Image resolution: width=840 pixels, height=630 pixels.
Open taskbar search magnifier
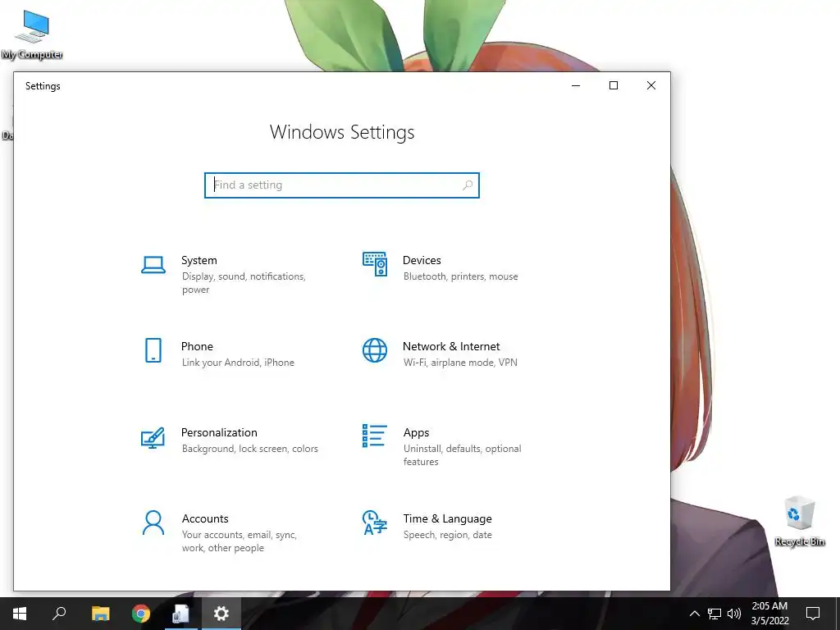59,614
